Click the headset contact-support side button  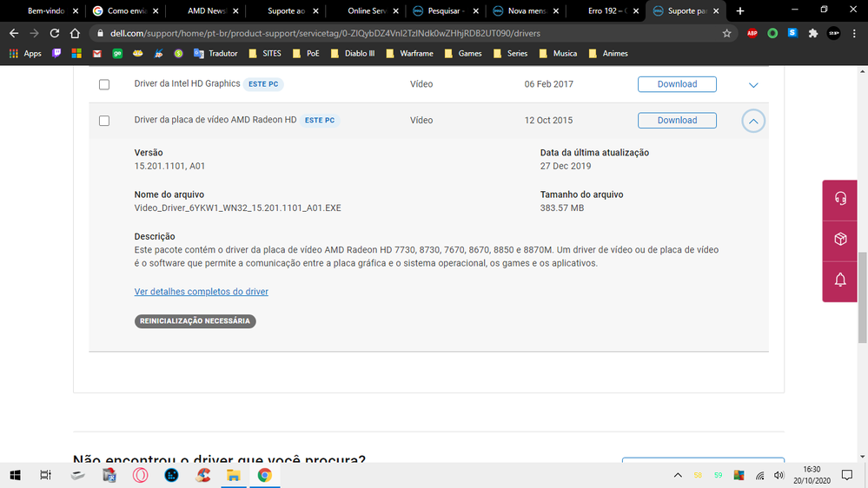pyautogui.click(x=840, y=199)
